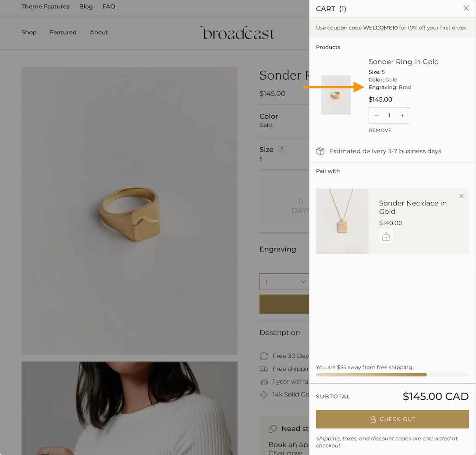Click the estimated delivery box icon
The height and width of the screenshot is (455, 476).
coord(320,151)
